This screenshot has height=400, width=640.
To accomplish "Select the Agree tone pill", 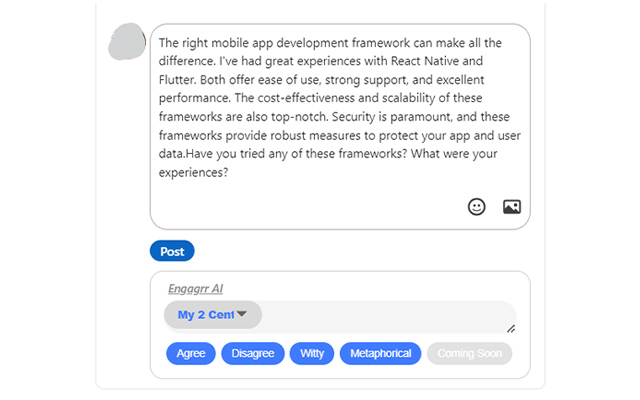I will tap(191, 353).
